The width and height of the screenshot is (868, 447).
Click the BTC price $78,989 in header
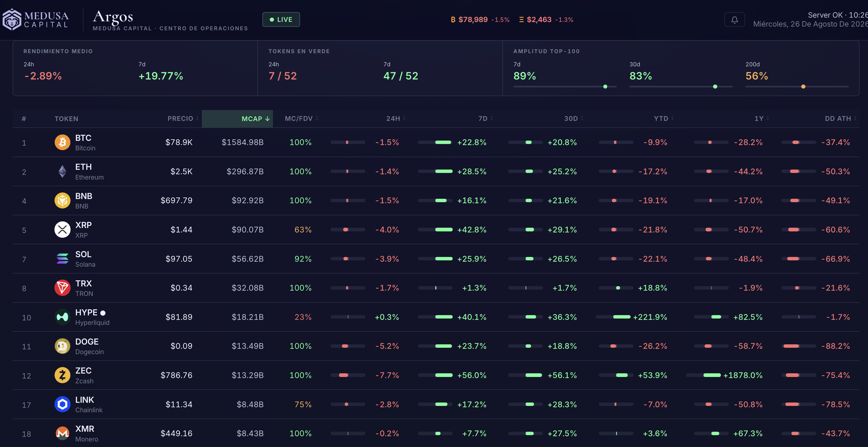pyautogui.click(x=473, y=19)
